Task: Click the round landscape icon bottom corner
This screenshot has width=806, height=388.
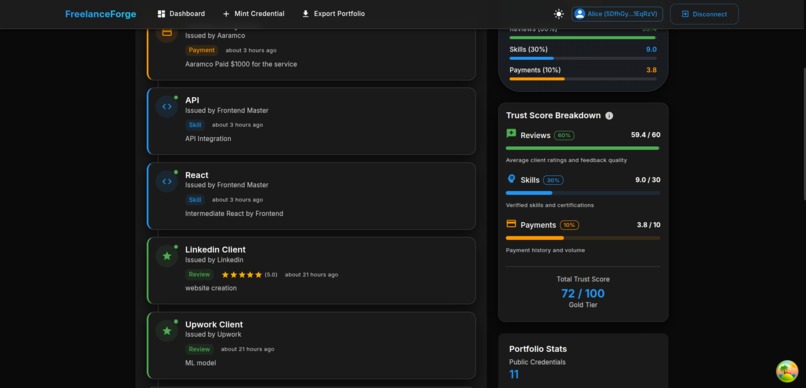Action: pos(787,372)
